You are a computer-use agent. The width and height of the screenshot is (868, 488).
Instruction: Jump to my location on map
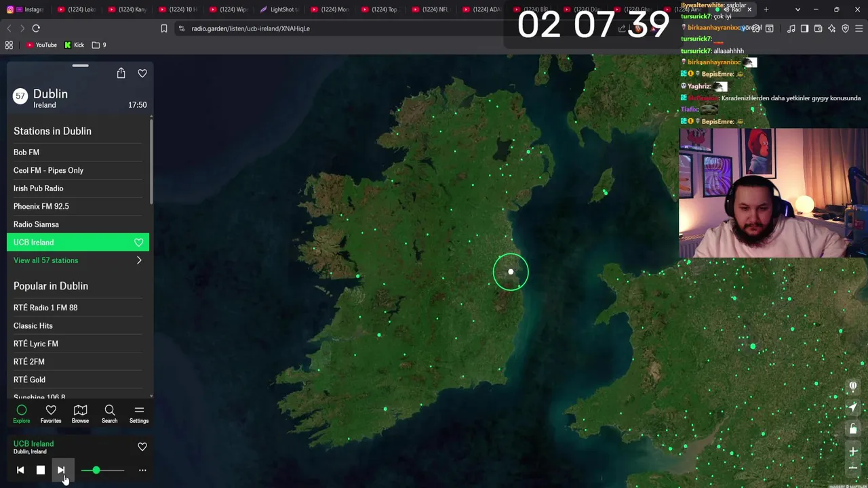tap(853, 407)
